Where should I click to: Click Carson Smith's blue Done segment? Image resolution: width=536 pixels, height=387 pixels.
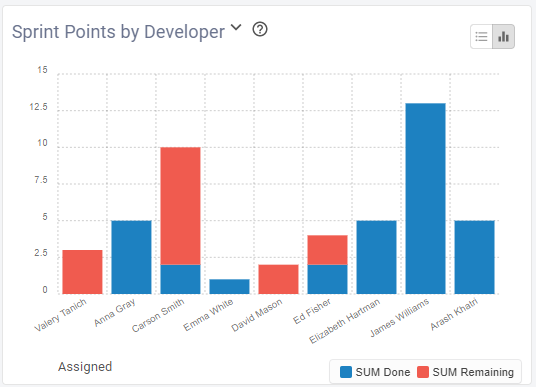click(180, 279)
